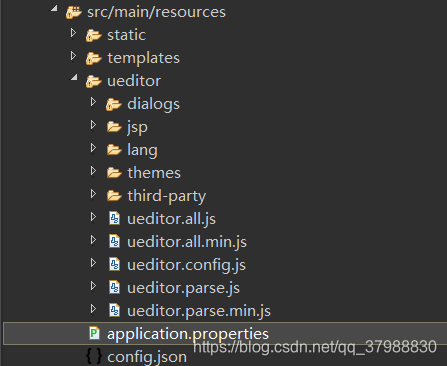Click the templates folder icon
447x366 pixels.
click(x=94, y=58)
